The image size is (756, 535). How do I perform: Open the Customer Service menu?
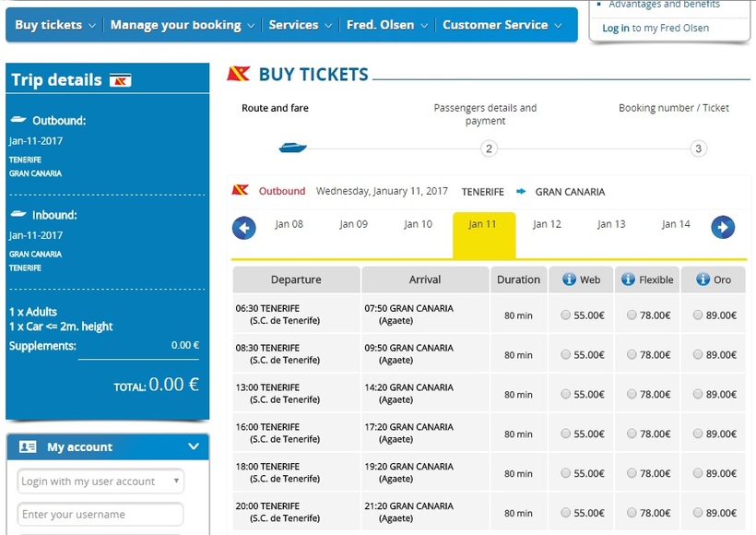point(502,25)
